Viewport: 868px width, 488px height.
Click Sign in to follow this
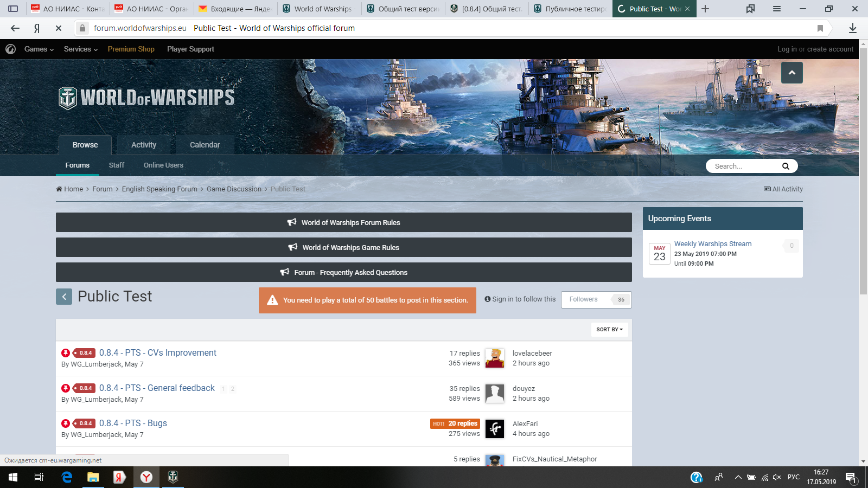pos(520,299)
